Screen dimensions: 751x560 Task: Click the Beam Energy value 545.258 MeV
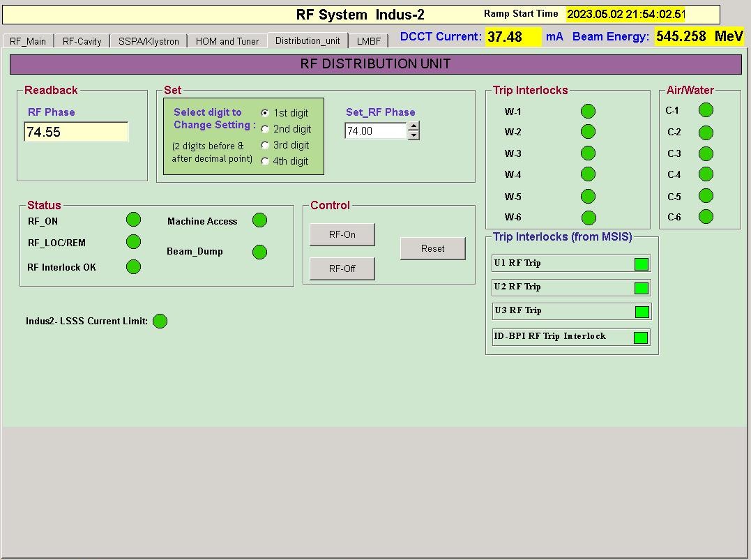point(699,36)
